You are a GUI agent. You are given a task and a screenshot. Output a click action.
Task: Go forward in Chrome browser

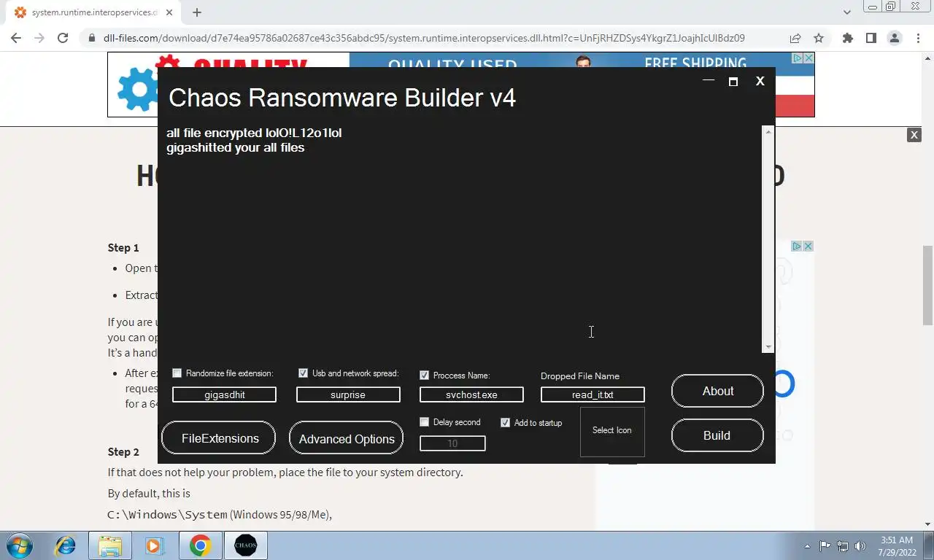coord(39,38)
